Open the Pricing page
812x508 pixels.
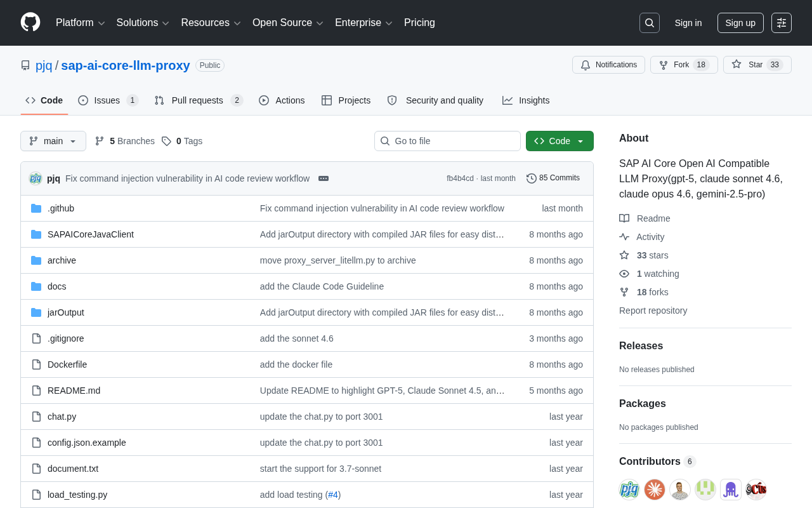tap(419, 23)
